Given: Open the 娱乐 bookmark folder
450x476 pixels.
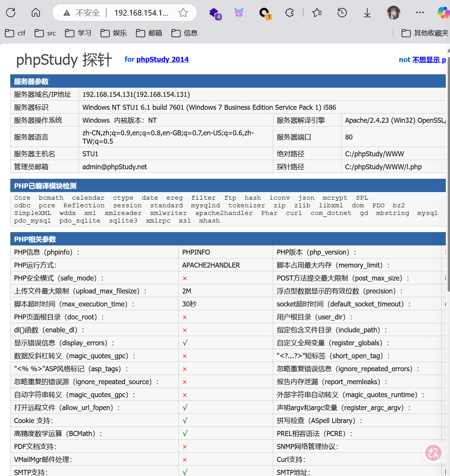Looking at the screenshot, I should [x=114, y=33].
